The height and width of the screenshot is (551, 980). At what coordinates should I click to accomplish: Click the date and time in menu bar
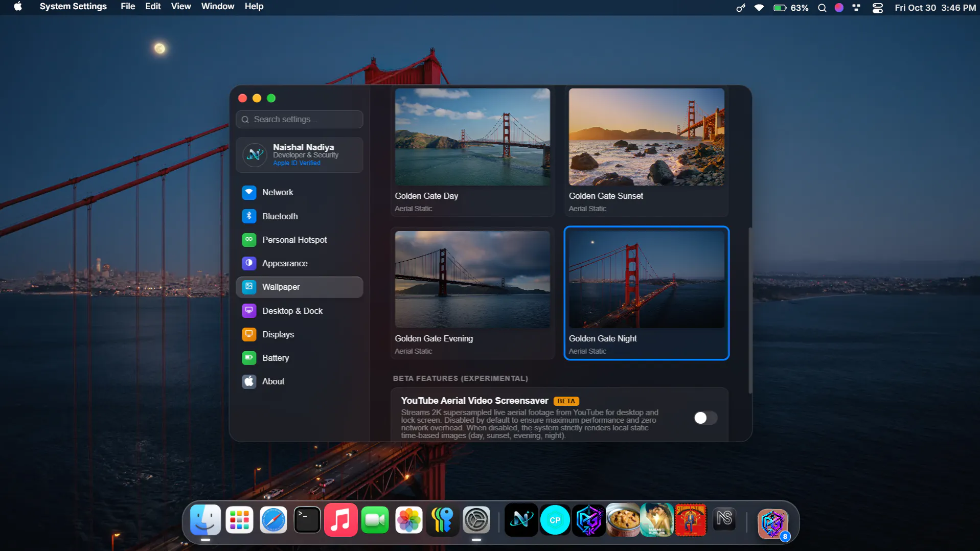tap(936, 8)
